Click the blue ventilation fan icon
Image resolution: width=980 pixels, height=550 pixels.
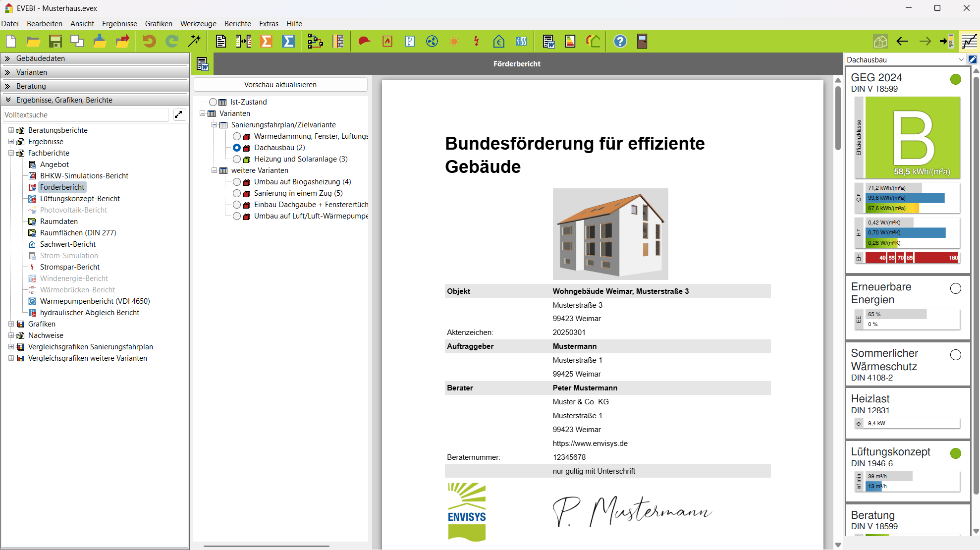click(432, 41)
